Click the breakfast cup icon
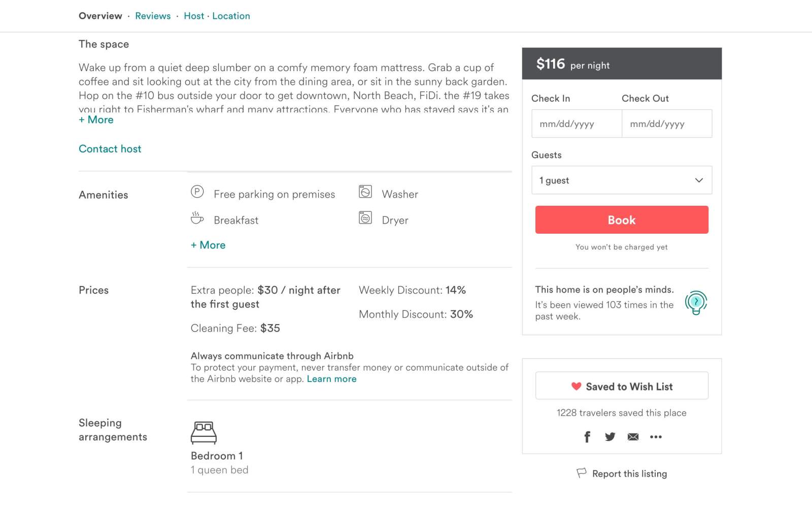 (x=197, y=218)
